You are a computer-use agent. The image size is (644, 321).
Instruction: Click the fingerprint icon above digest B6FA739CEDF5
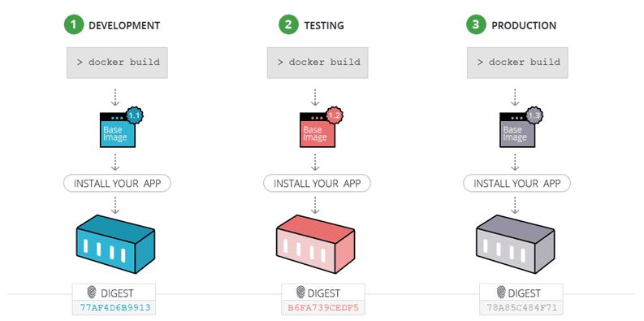[x=300, y=293]
